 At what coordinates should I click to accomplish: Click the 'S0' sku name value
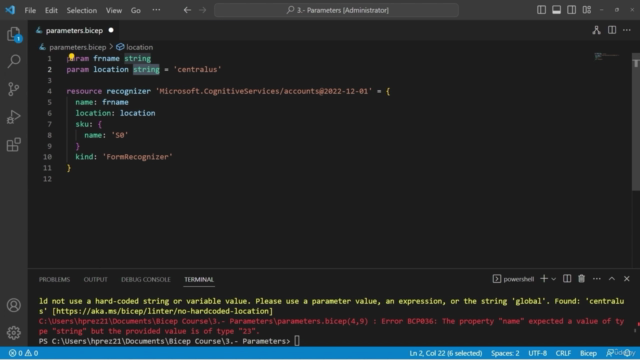120,135
